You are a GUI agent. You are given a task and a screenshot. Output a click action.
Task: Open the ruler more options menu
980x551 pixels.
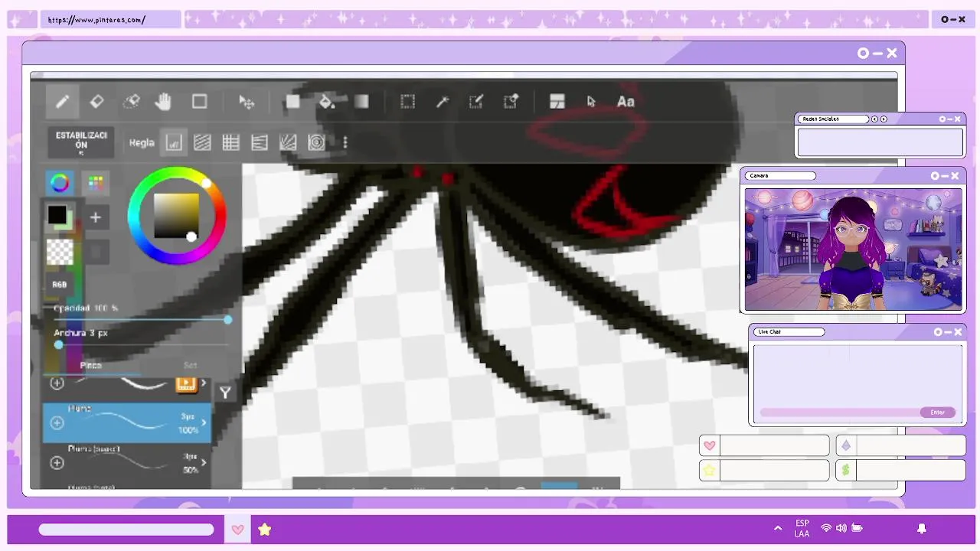(x=345, y=142)
